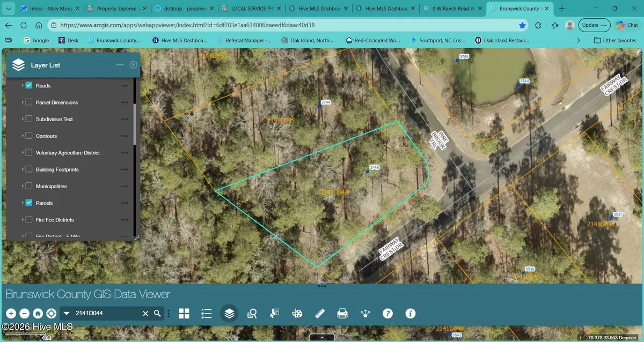This screenshot has height=342, width=644.
Task: Enable the Building Footprints layer
Action: [28, 169]
